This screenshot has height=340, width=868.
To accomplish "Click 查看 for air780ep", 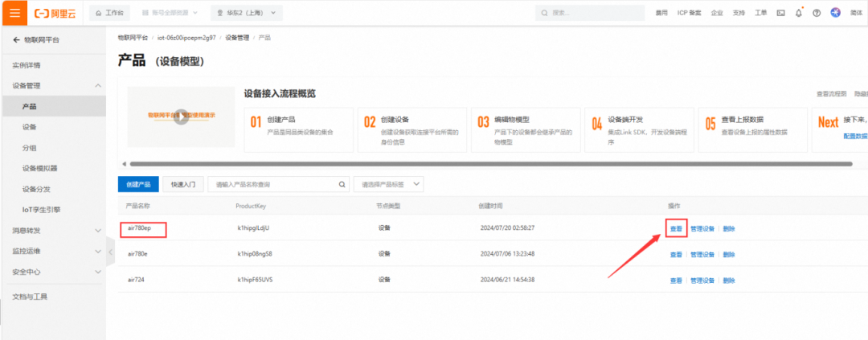I will click(x=676, y=229).
